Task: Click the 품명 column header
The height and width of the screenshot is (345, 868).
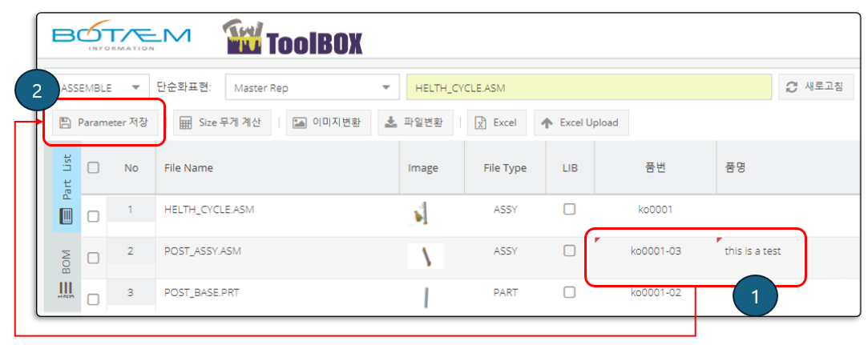Action: (789, 167)
